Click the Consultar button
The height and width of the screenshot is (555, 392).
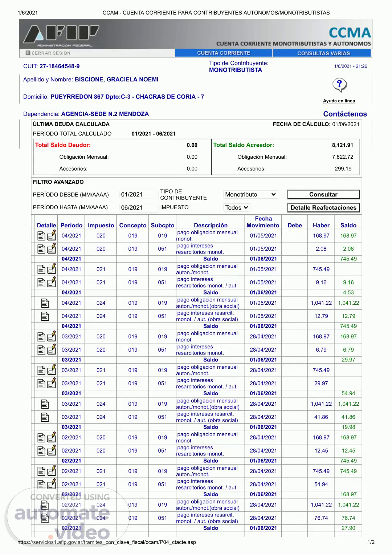[323, 195]
